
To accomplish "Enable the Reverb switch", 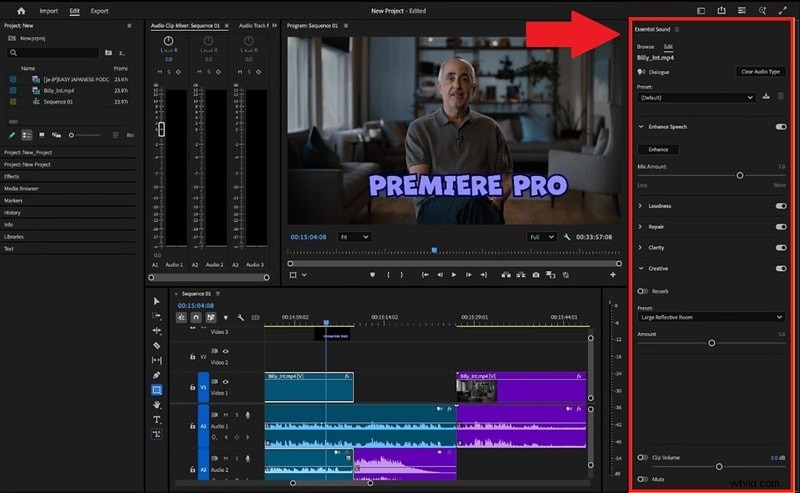I will 642,291.
